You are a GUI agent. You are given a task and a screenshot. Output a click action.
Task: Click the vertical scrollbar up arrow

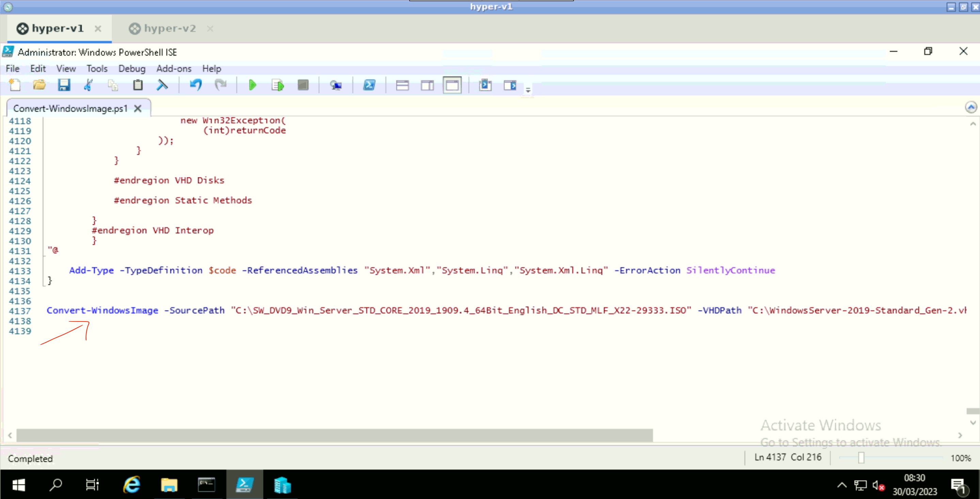click(x=973, y=124)
